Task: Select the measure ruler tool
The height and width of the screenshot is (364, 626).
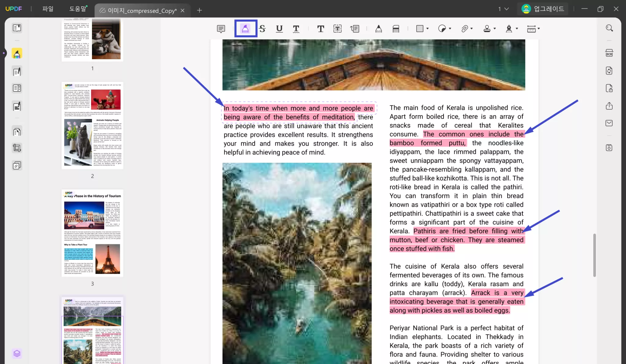Action: (531, 29)
